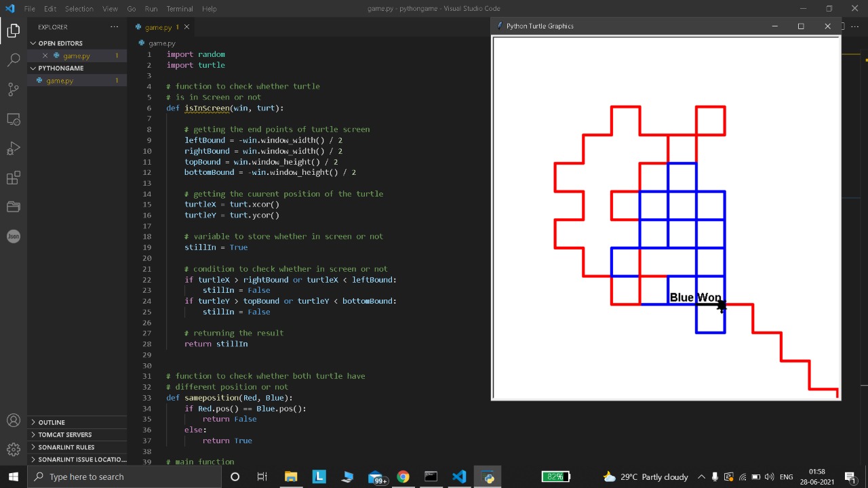The height and width of the screenshot is (488, 868).
Task: Collapse the PYTHONGAME folder section
Action: tap(60, 68)
